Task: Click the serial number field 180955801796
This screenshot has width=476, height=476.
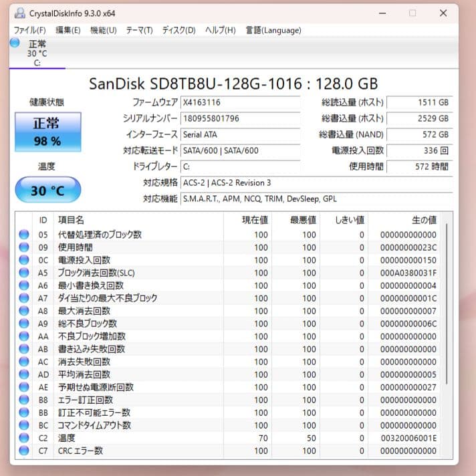Action: [x=241, y=118]
